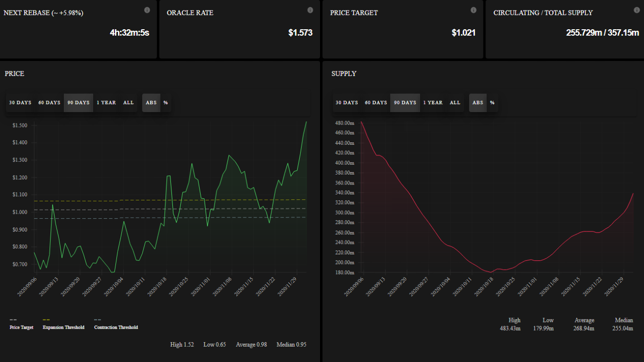Open the info tooltip on CIRCULATING / TOTAL SUPPLY card
Image resolution: width=644 pixels, height=362 pixels.
637,10
